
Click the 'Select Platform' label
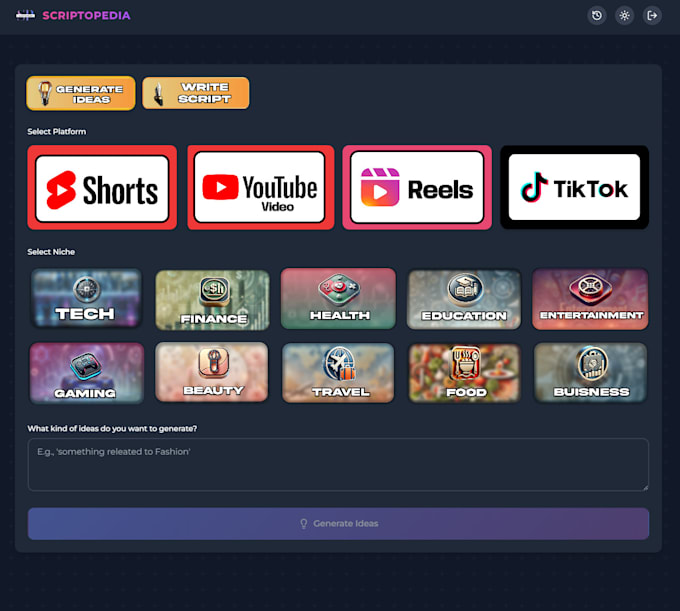pos(56,131)
